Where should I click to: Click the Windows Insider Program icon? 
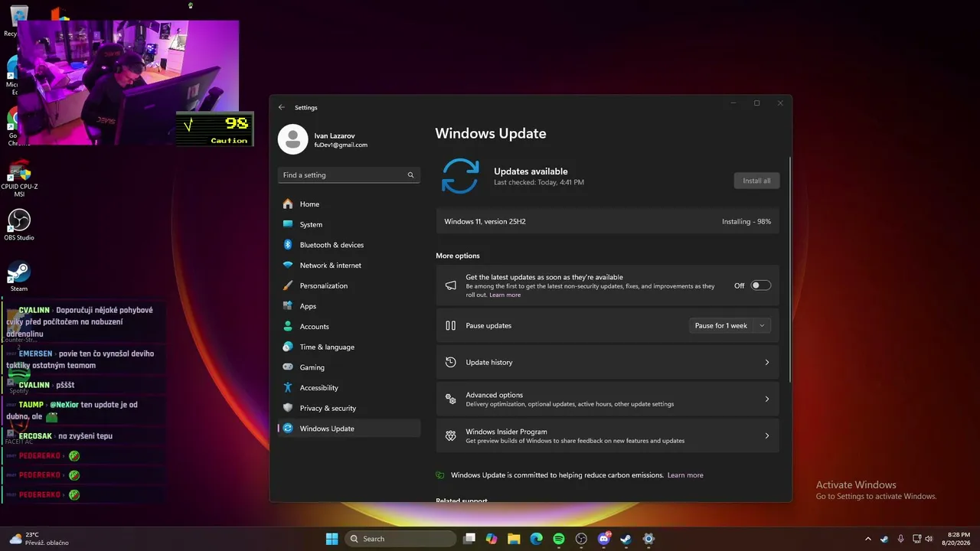tap(451, 435)
